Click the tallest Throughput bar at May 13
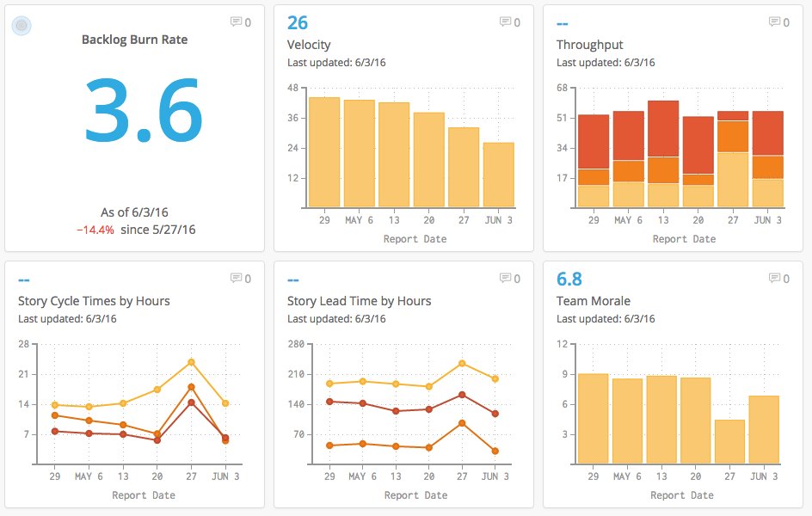Image resolution: width=812 pixels, height=516 pixels. click(661, 150)
